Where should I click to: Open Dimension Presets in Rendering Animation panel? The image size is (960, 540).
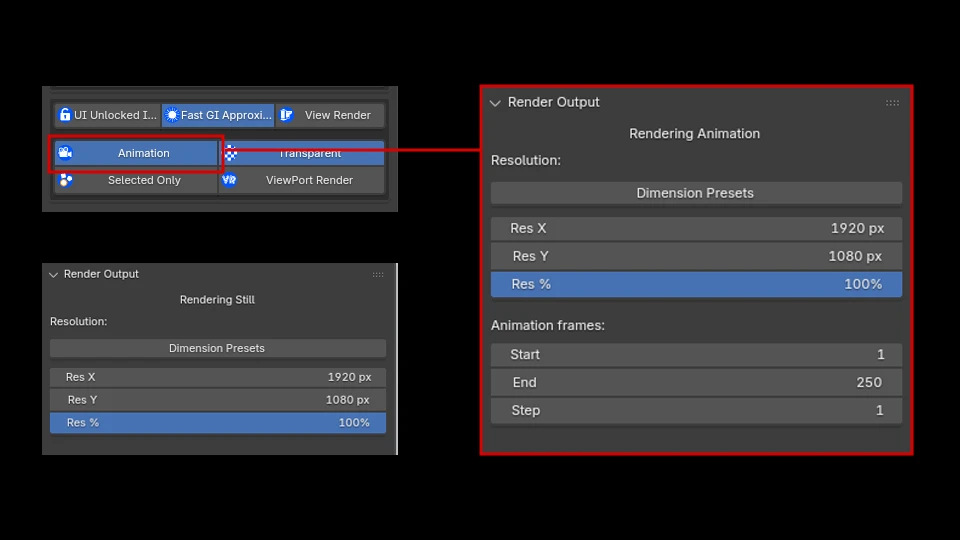tap(696, 193)
